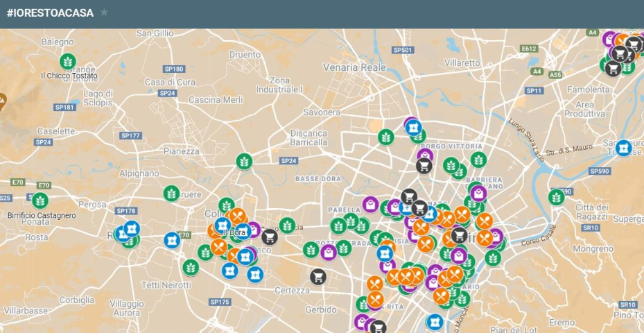The image size is (644, 333).
Task: Star the #IORESTOACASA map title
Action: tap(104, 12)
